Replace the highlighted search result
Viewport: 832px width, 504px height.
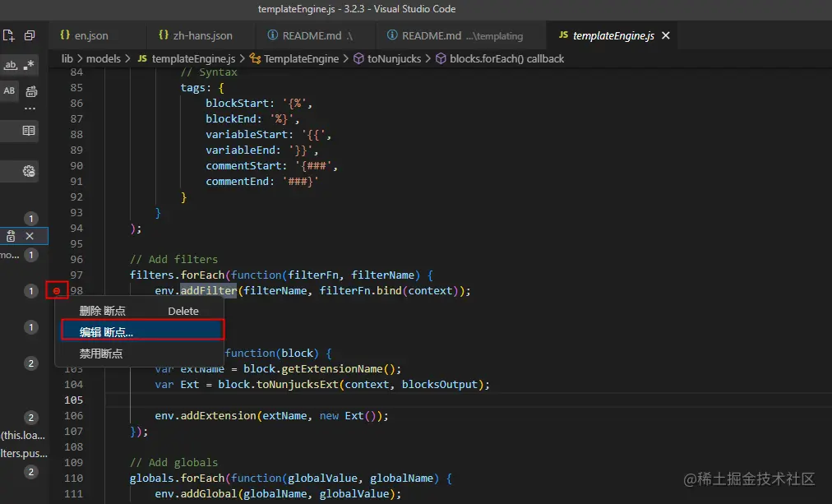point(11,236)
